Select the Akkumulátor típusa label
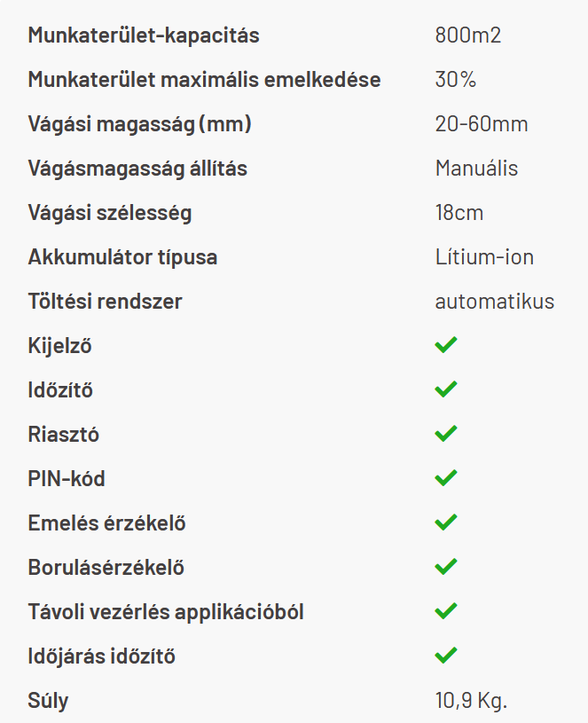 point(122,257)
